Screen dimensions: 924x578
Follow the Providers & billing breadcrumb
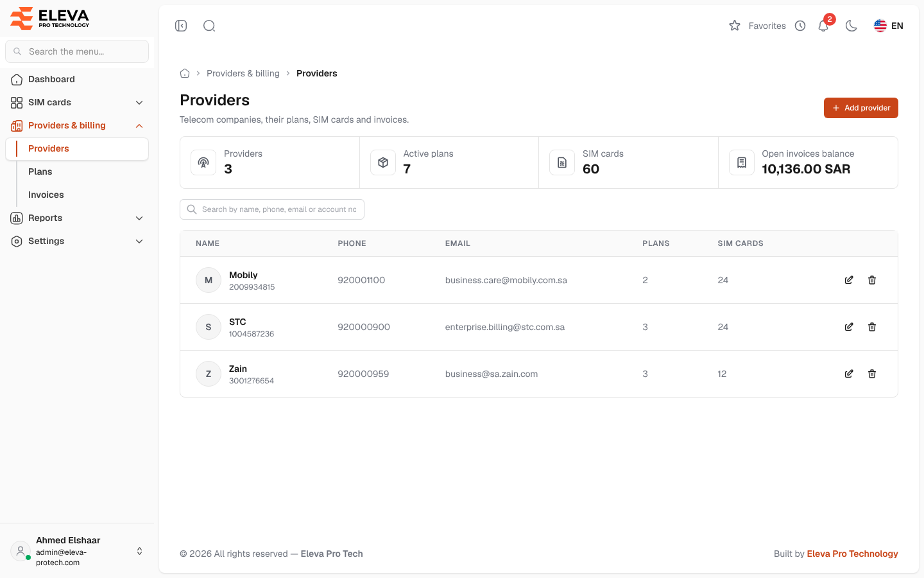point(243,73)
